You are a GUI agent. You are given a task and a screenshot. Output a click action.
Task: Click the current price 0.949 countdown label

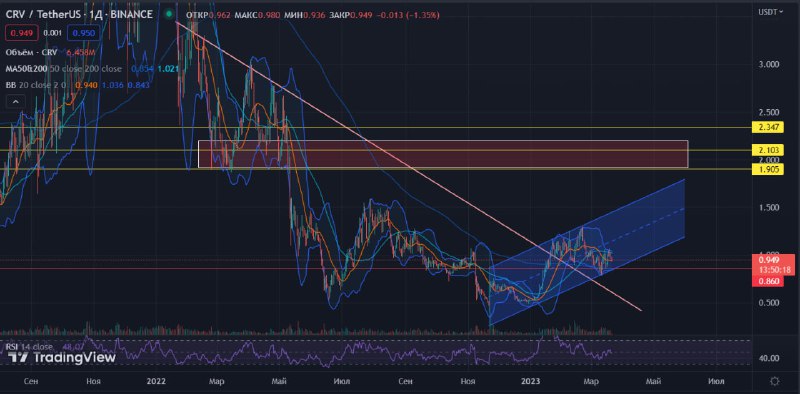pos(772,265)
